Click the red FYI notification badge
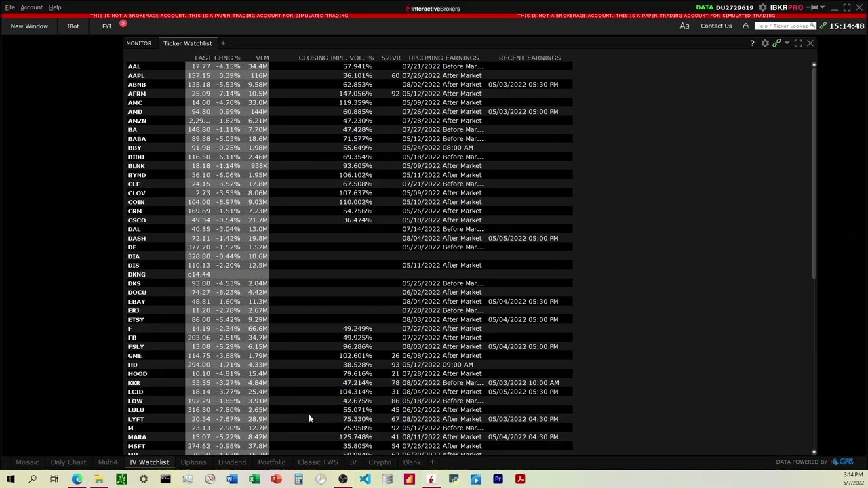 [123, 24]
